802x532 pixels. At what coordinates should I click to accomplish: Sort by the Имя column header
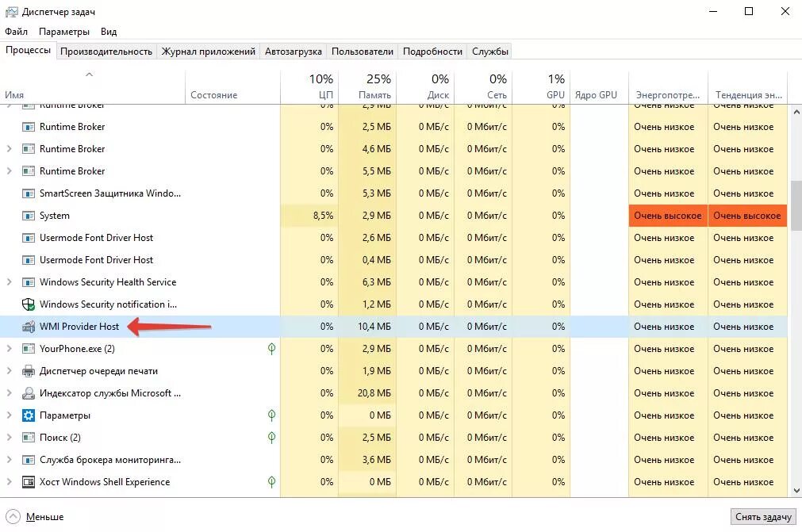[x=92, y=87]
